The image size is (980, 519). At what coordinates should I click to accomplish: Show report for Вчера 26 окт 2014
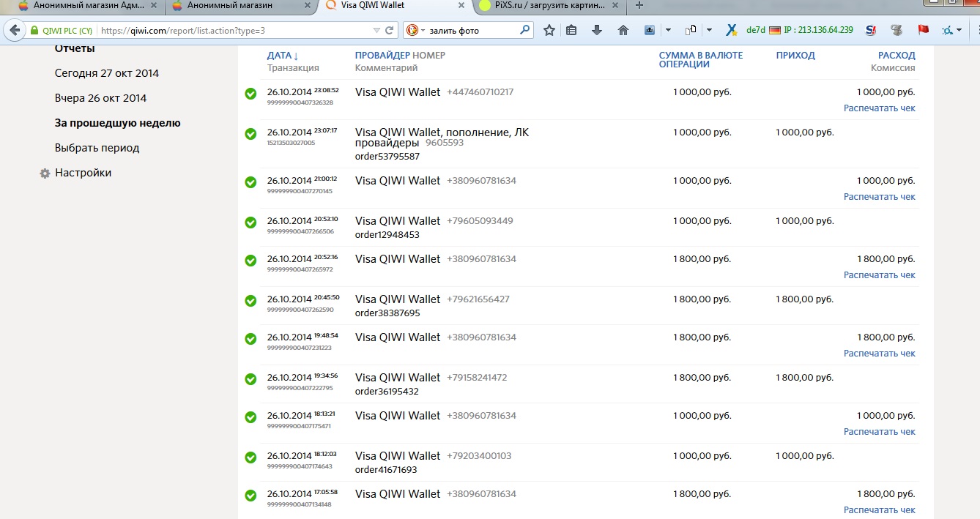[101, 98]
